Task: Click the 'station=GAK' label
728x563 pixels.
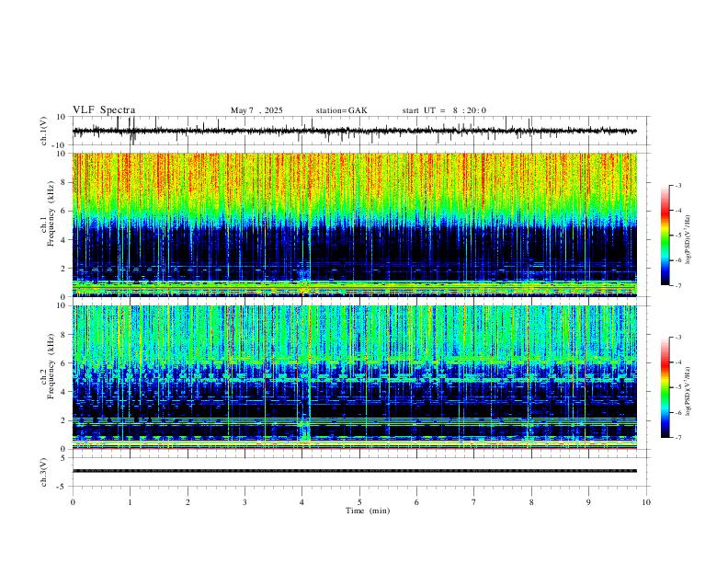Action: pyautogui.click(x=341, y=110)
